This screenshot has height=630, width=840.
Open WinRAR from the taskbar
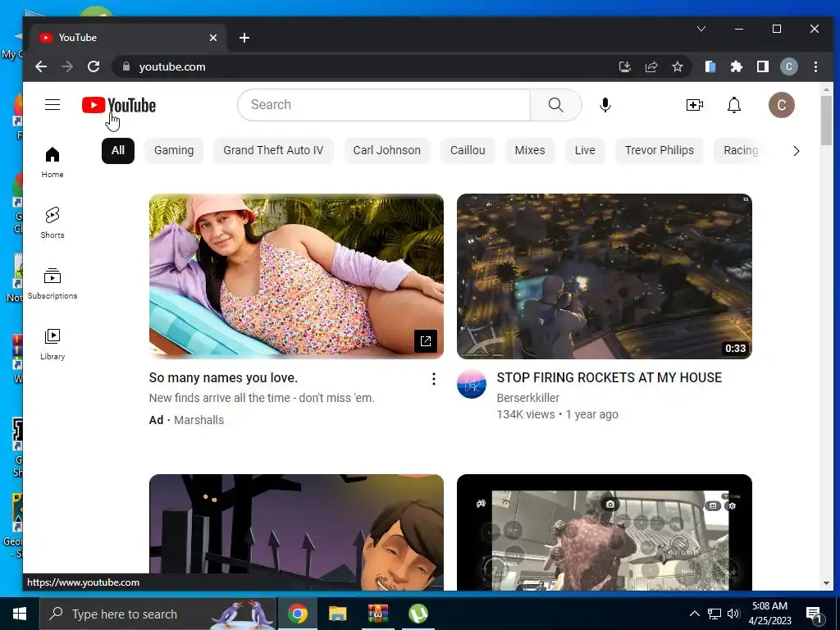point(377,614)
